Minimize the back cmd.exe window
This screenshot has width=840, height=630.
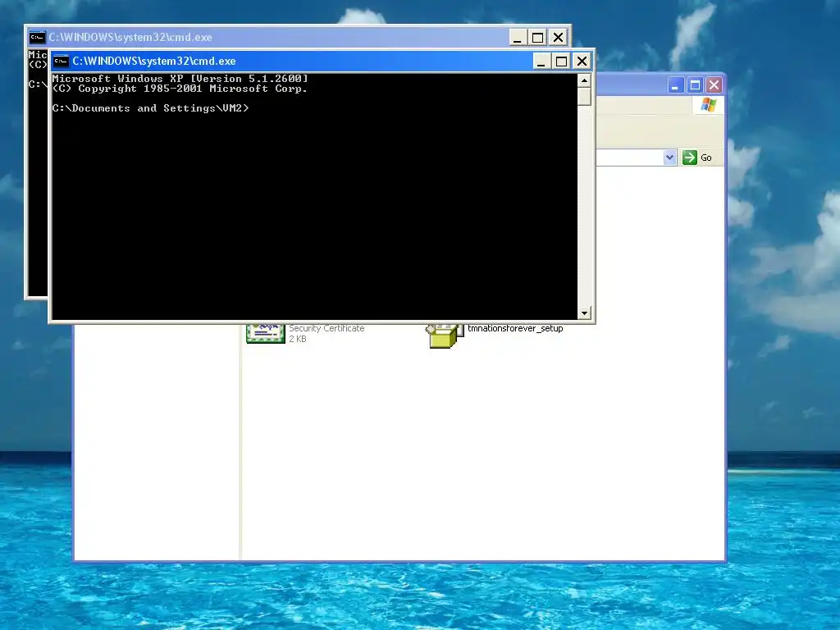click(x=518, y=38)
